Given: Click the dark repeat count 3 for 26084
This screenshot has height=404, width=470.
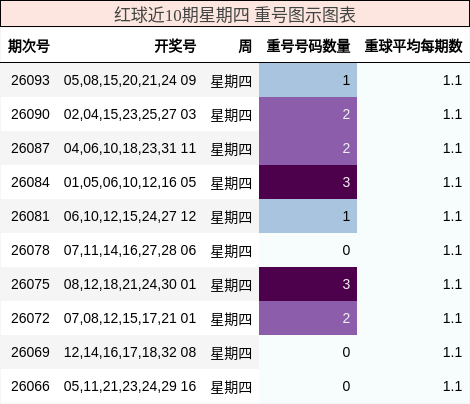Looking at the screenshot, I should click(308, 182).
